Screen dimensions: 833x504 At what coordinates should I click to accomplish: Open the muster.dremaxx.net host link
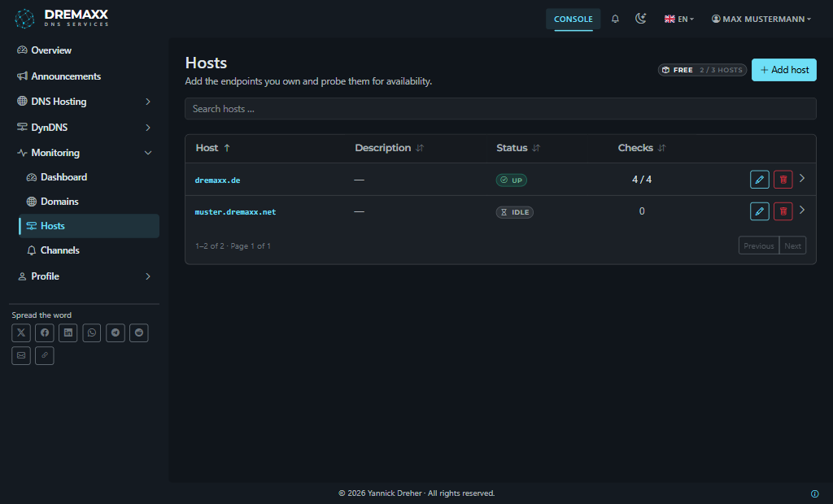coord(235,212)
